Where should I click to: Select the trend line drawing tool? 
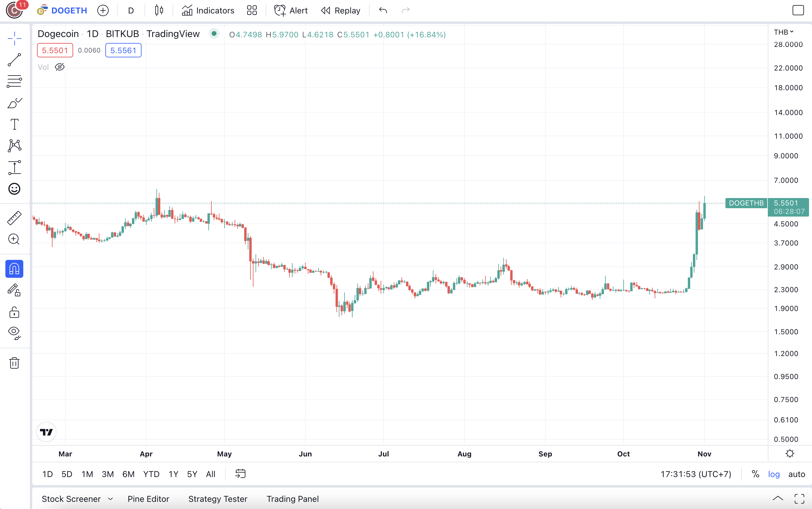point(14,60)
